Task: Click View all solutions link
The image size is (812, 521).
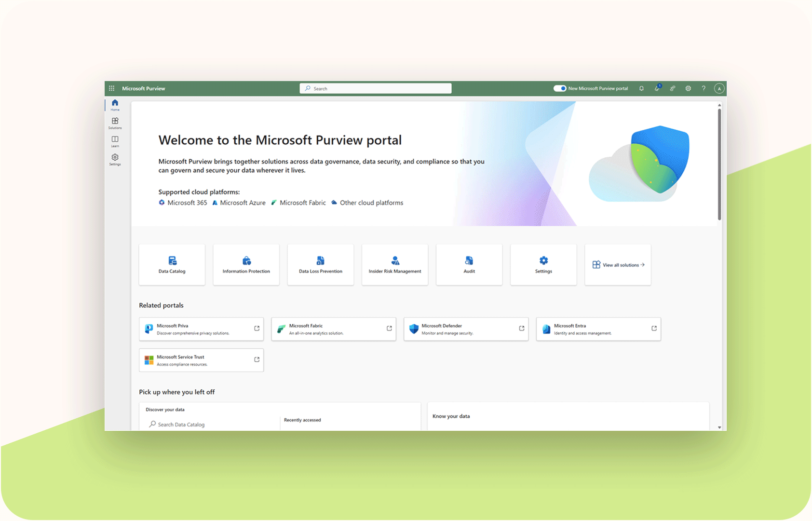Action: (618, 265)
